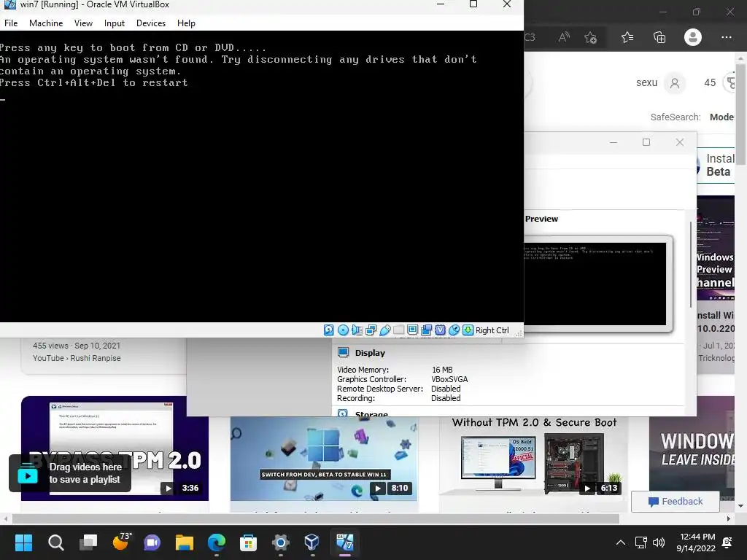Viewport: 747px width, 560px height.
Task: Open Switch from Dev, Beta to Stable video
Action: point(324,459)
